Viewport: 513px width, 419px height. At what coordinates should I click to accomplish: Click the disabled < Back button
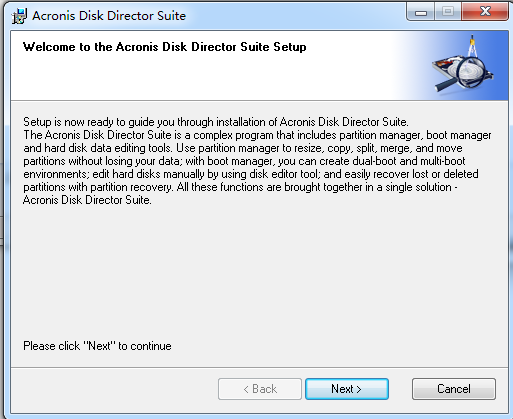pyautogui.click(x=260, y=389)
